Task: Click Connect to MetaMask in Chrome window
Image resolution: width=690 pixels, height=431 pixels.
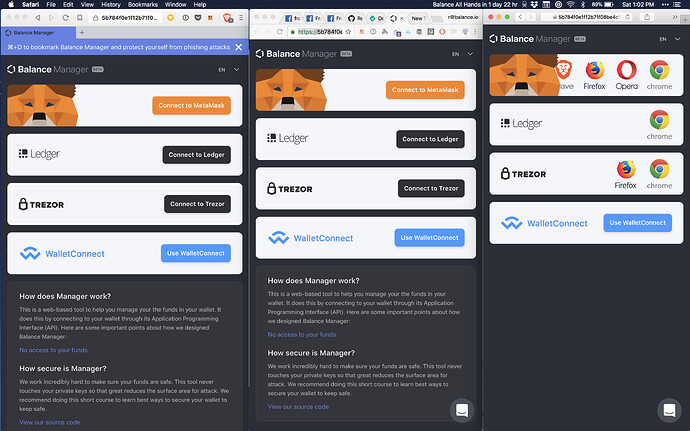Action: (x=425, y=90)
